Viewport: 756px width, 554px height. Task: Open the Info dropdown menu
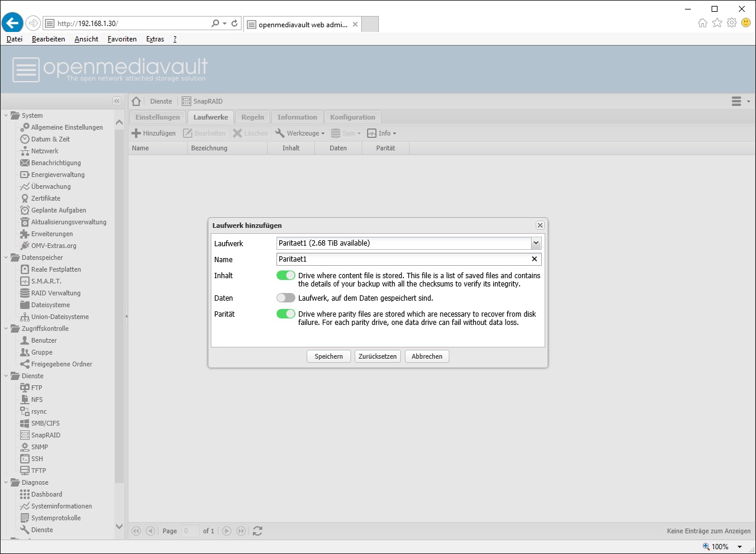tap(382, 133)
